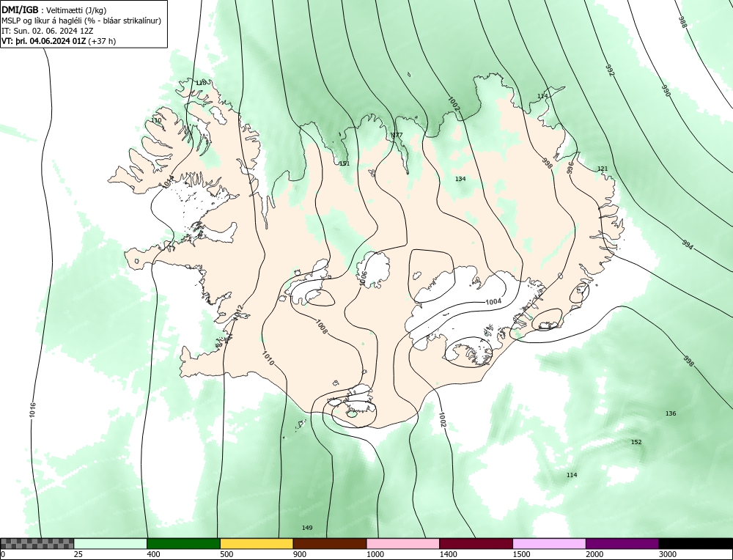This screenshot has width=733, height=560.
Task: Click the legend tick label '400'
Action: (153, 554)
